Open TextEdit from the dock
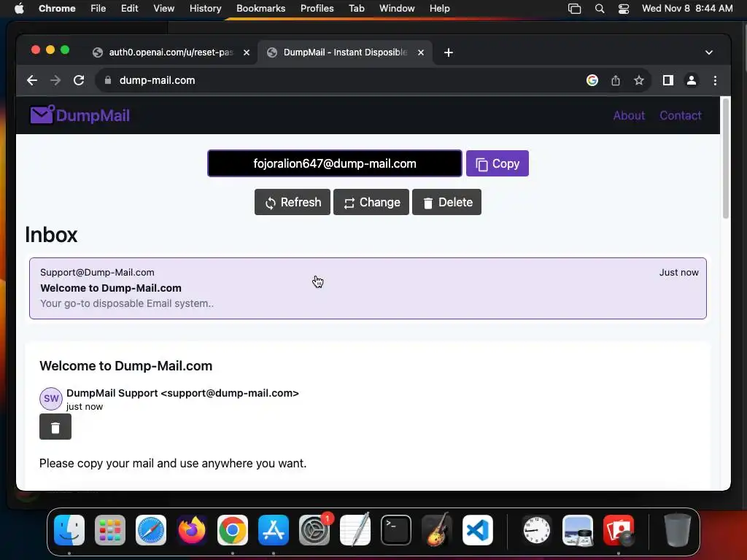This screenshot has height=560, width=747. (355, 530)
